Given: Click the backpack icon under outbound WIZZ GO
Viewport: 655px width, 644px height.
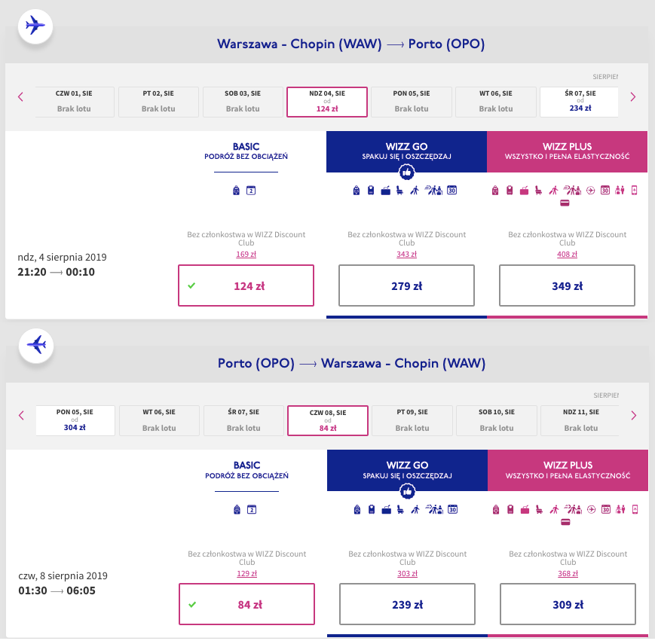Looking at the screenshot, I should click(x=357, y=191).
